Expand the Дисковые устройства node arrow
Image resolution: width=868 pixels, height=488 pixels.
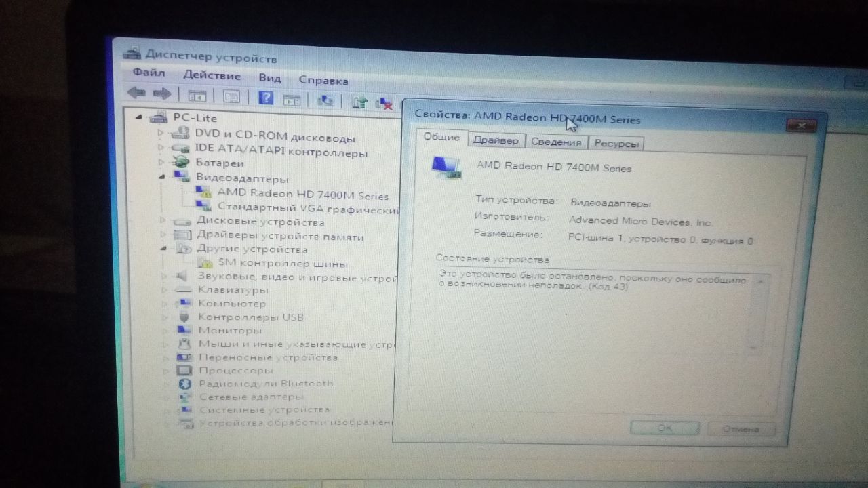point(163,220)
